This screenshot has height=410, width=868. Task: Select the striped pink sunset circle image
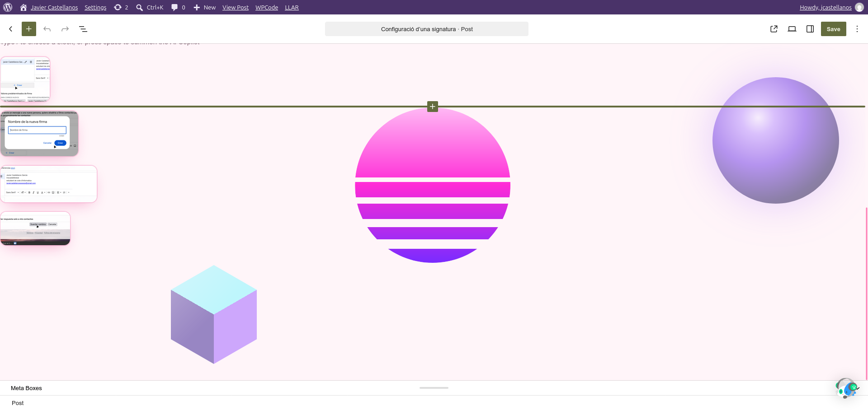pyautogui.click(x=433, y=186)
